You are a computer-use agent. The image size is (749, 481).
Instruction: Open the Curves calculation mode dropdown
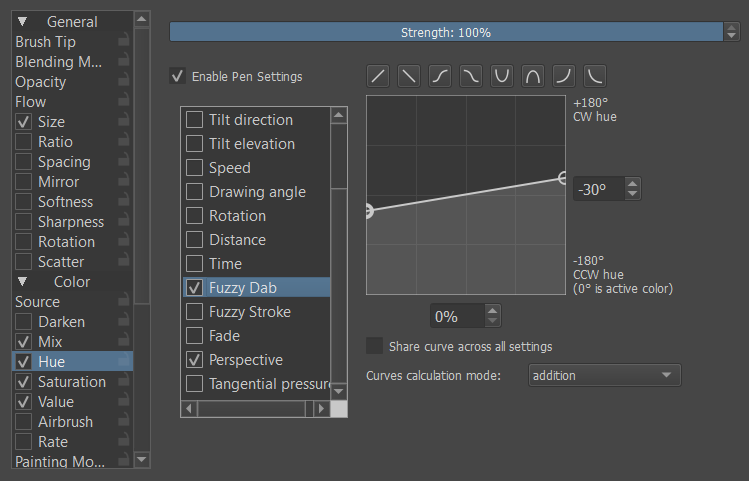(604, 375)
